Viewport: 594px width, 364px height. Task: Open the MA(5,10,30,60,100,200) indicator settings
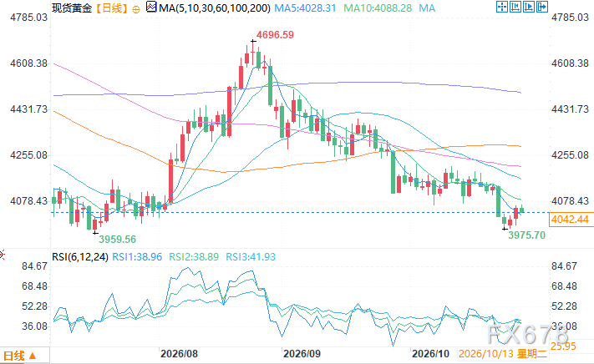[215, 8]
